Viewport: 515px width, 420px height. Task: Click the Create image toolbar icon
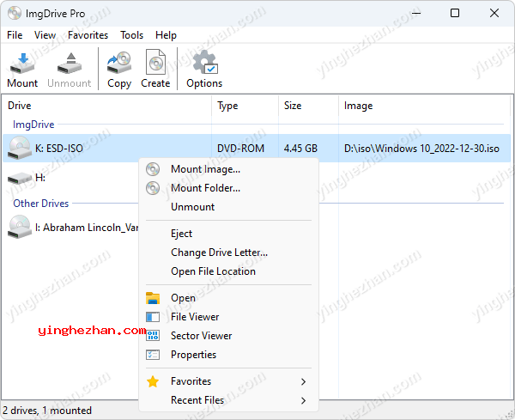[155, 62]
